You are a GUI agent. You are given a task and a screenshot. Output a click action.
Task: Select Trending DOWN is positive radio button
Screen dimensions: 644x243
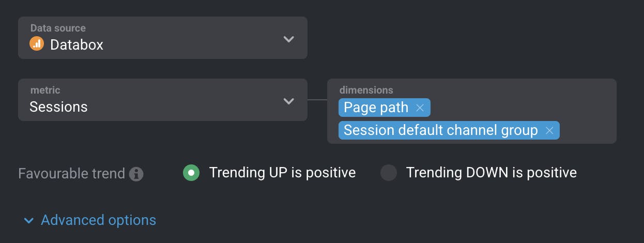(389, 173)
